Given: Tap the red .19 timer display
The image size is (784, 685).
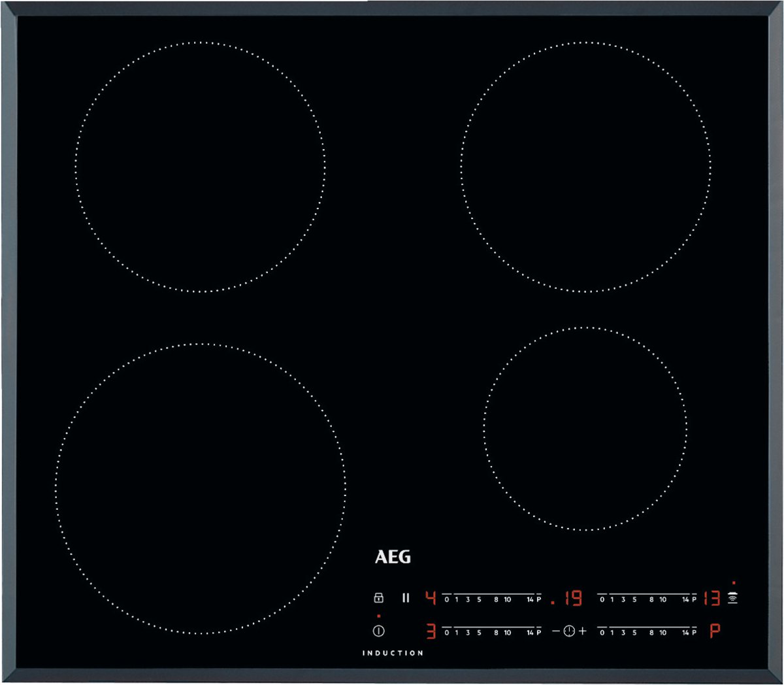Looking at the screenshot, I should tap(567, 598).
